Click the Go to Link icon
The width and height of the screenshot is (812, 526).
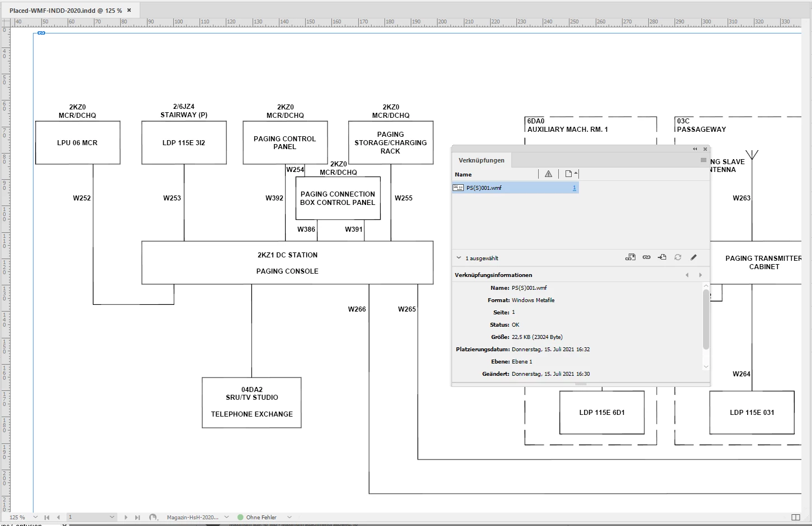tap(662, 257)
